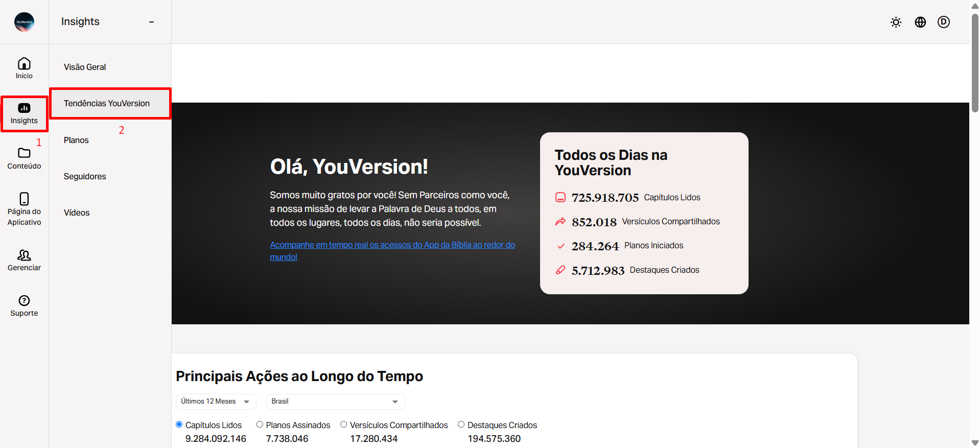Image resolution: width=980 pixels, height=448 pixels.
Task: Click Todos os Dias na YouVersion heading
Action: coord(611,162)
